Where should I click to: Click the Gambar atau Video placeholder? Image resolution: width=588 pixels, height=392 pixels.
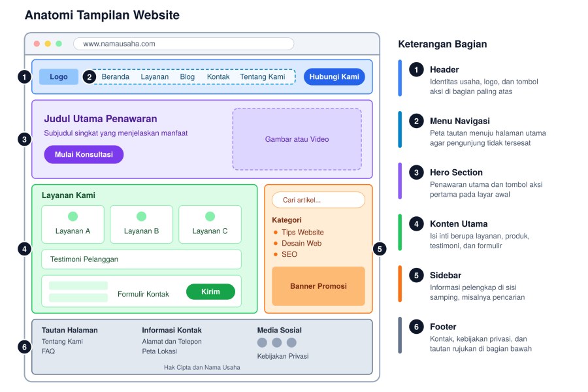click(x=297, y=139)
